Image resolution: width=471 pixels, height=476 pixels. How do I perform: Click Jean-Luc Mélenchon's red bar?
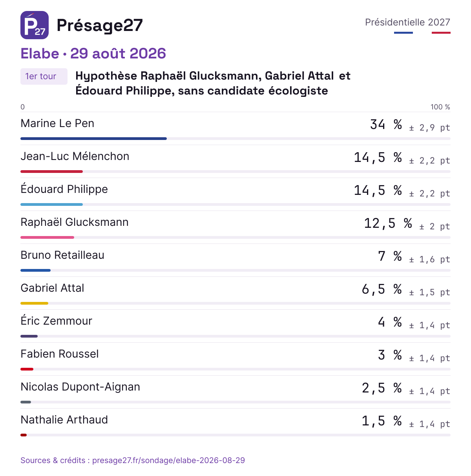51,171
